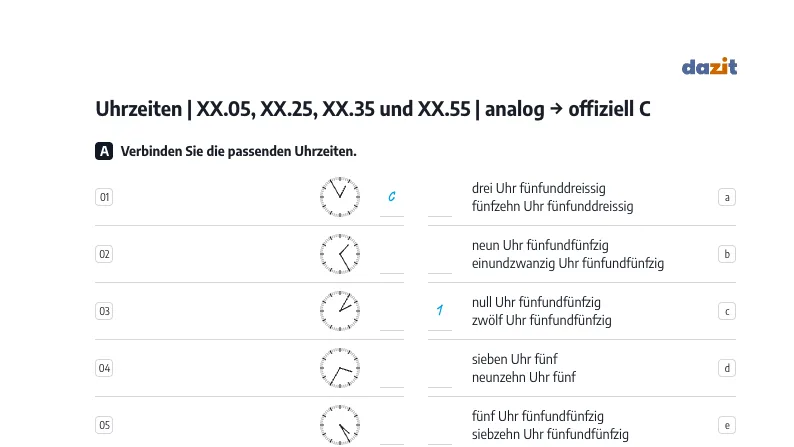The width and height of the screenshot is (794, 447).
Task: Click the text 'neun Uhr fünfundfünfzig'
Action: 540,246
